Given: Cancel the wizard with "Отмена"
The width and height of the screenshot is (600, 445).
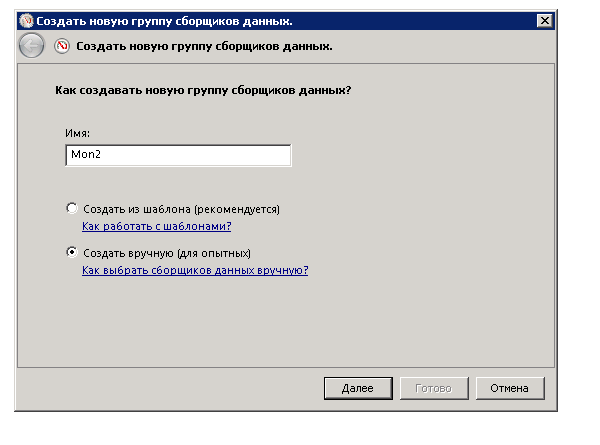Looking at the screenshot, I should point(510,388).
